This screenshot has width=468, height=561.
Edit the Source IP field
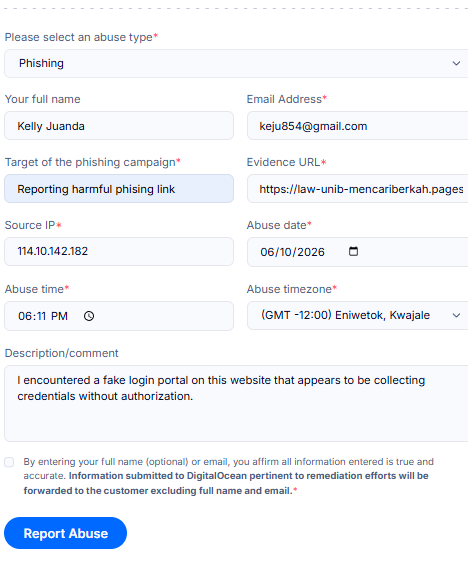tap(119, 252)
